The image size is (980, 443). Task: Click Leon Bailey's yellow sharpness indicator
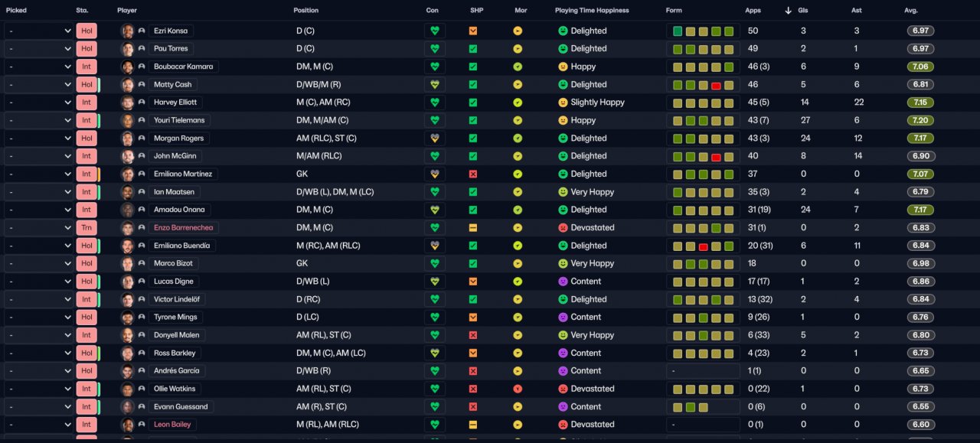coord(473,425)
